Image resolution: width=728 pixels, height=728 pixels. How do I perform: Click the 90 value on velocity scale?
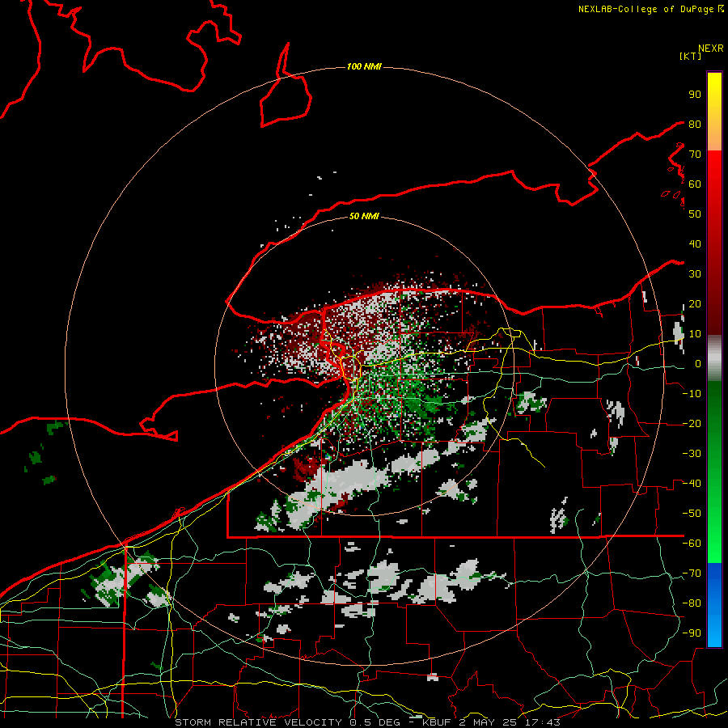[695, 95]
